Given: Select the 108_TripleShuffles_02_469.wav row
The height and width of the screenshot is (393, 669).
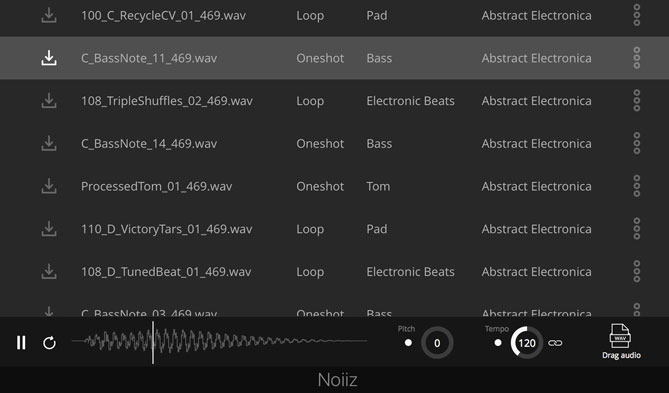Looking at the screenshot, I should point(334,101).
